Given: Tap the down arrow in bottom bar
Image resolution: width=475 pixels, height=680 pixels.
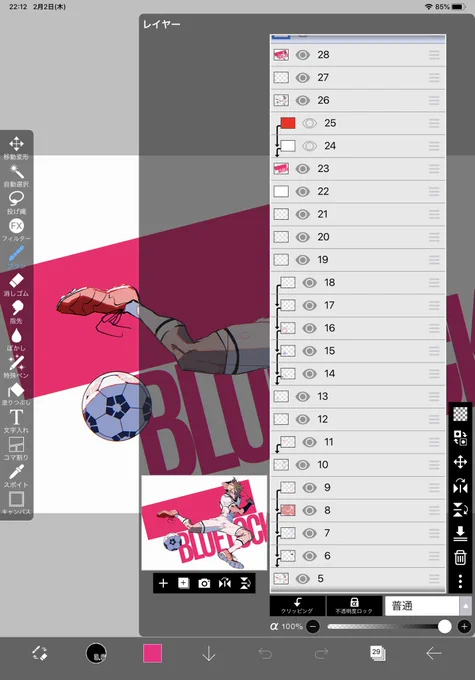Looking at the screenshot, I should click(209, 653).
